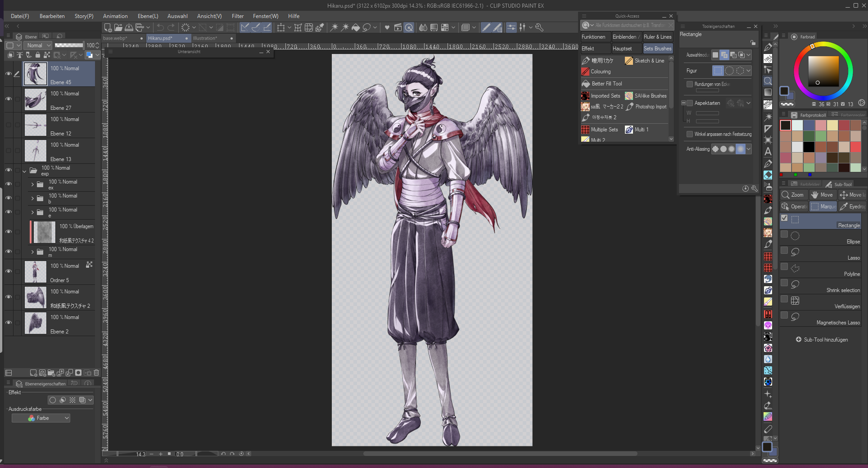This screenshot has height=468, width=868.
Task: Click the new layer folder icon
Action: [x=51, y=373]
